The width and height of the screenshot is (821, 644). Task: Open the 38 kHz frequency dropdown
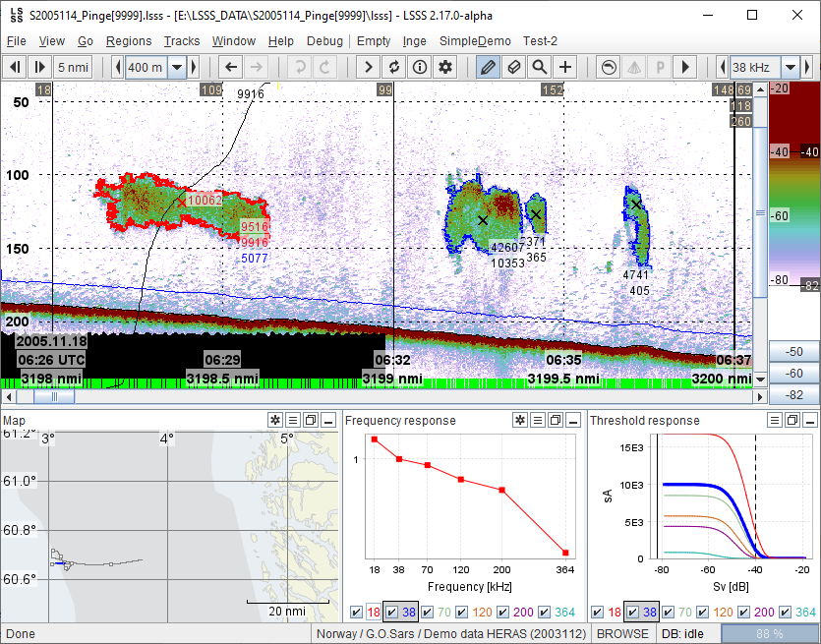pos(790,67)
